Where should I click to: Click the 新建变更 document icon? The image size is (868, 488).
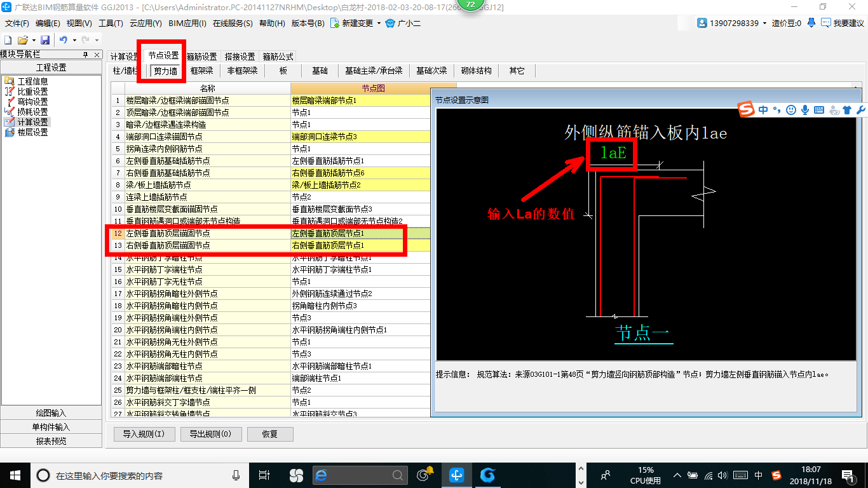coord(334,23)
